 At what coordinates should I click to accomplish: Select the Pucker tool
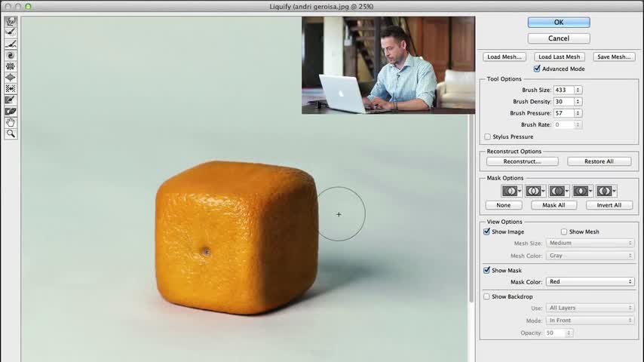pyautogui.click(x=11, y=66)
